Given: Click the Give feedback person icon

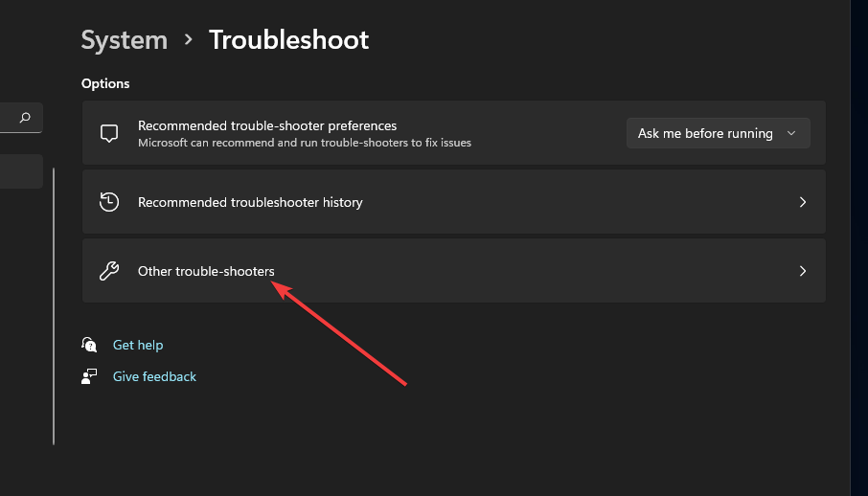Looking at the screenshot, I should [x=89, y=376].
